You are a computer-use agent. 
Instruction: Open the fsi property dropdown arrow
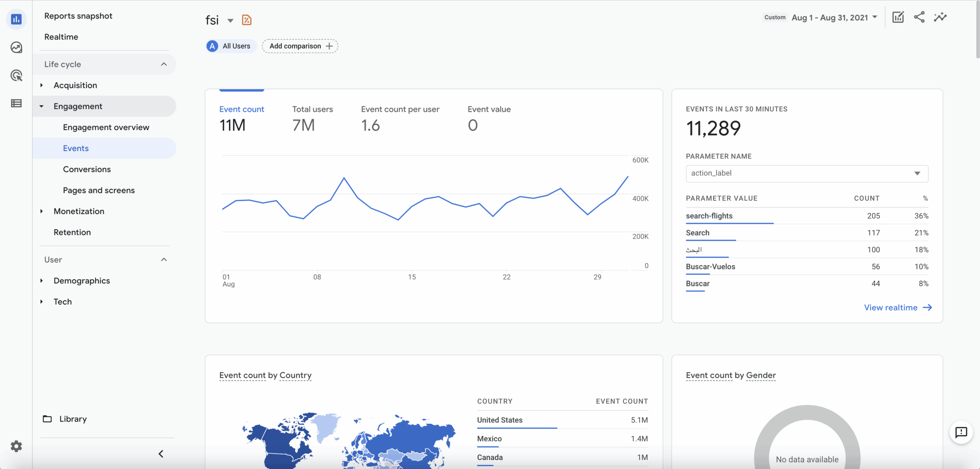pos(230,20)
